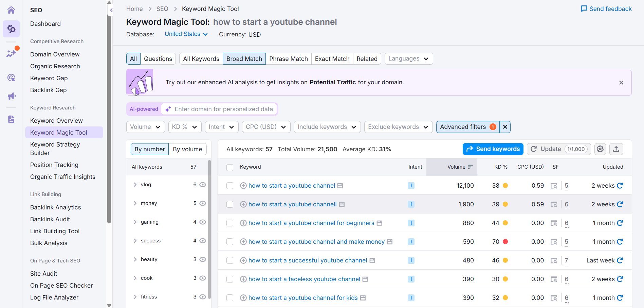Toggle eye icon for gaming group

(203, 222)
